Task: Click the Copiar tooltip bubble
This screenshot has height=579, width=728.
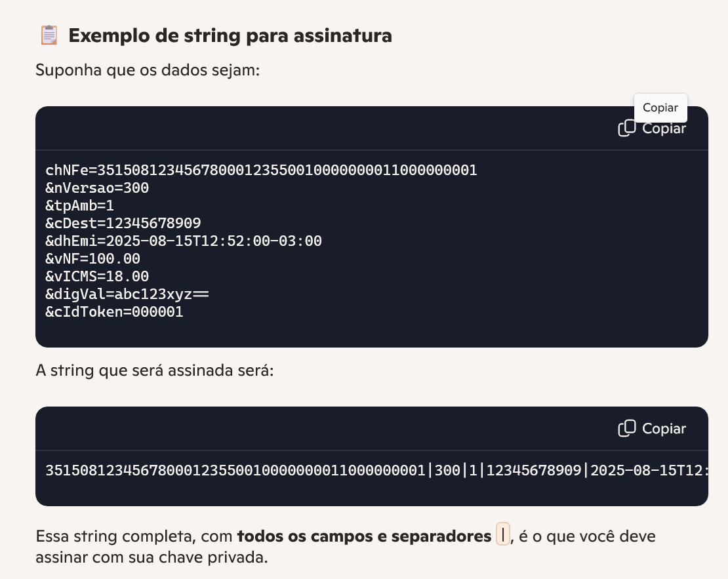Action: pos(660,108)
